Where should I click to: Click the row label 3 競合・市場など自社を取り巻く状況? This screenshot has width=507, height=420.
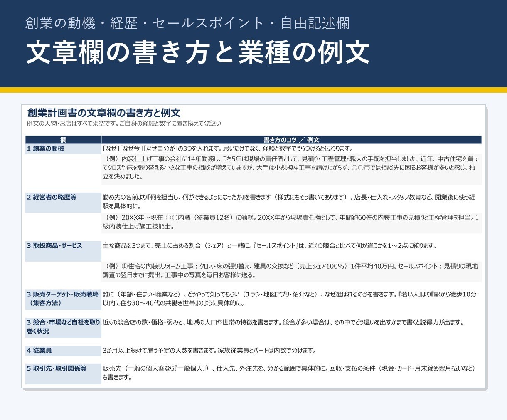pos(63,327)
